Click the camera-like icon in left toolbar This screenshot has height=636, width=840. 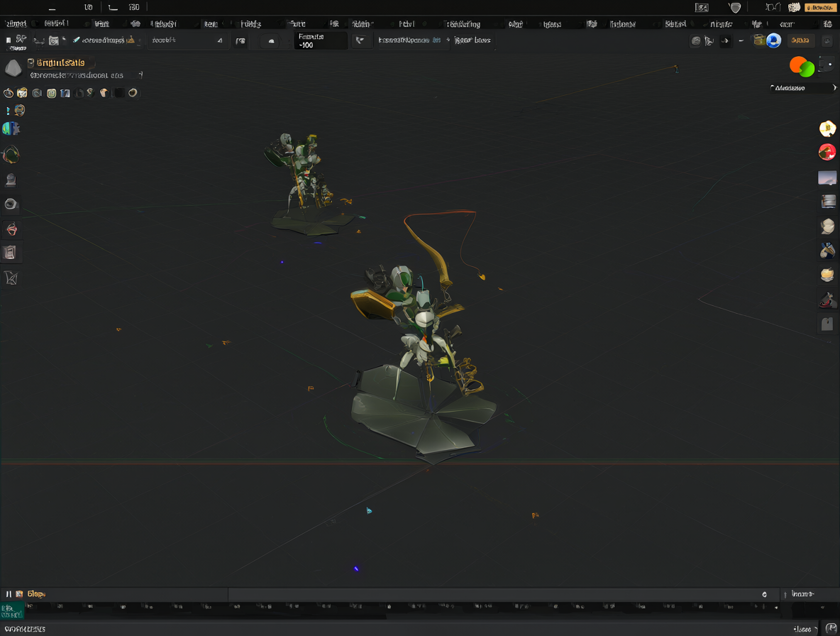tap(54, 40)
